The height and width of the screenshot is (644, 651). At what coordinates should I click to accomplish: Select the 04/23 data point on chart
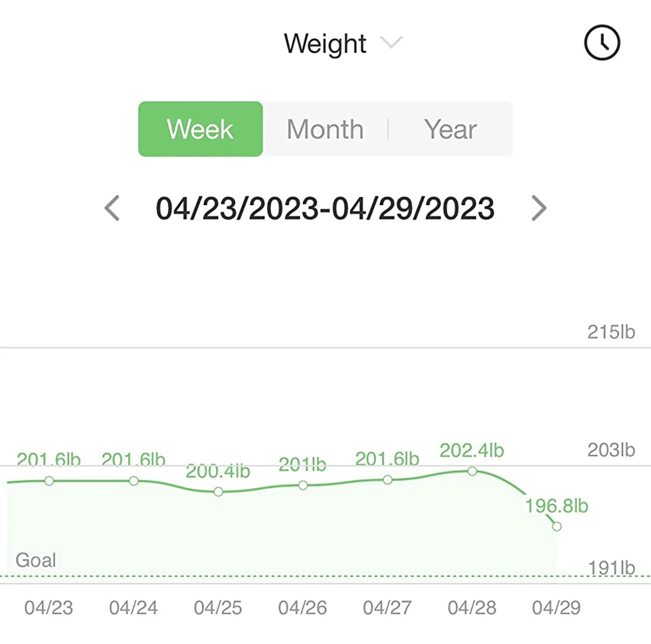tap(49, 481)
